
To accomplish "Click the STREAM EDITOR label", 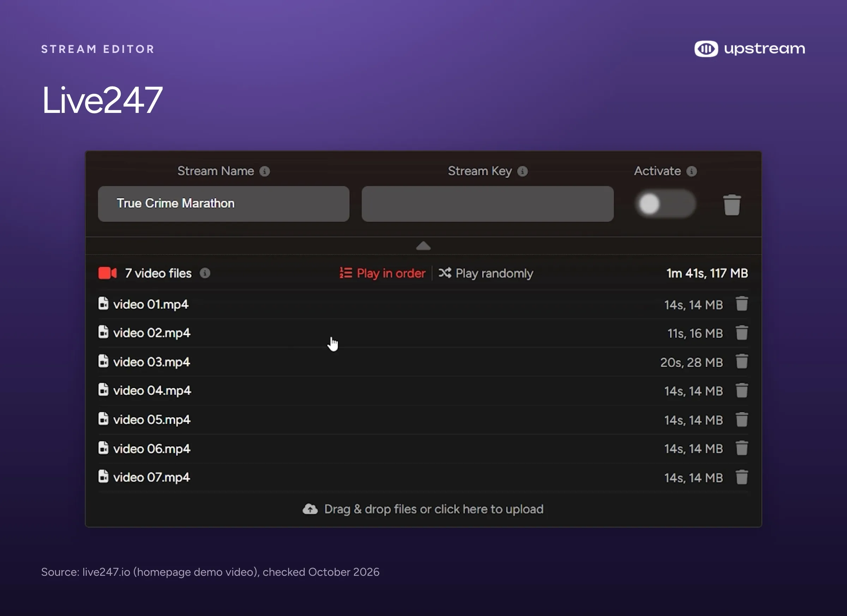I will 98,49.
